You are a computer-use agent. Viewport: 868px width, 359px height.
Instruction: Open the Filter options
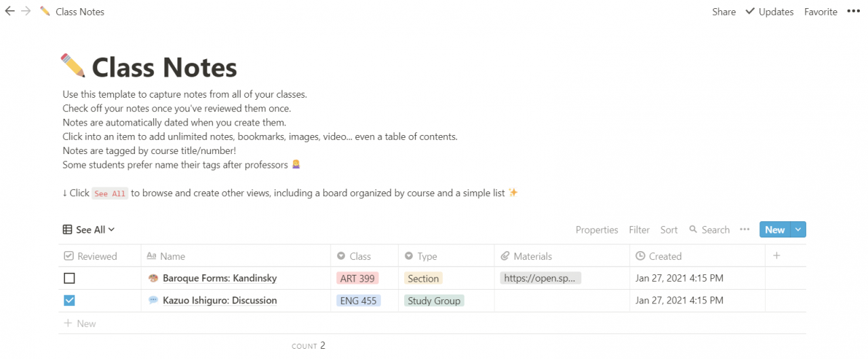[639, 230]
